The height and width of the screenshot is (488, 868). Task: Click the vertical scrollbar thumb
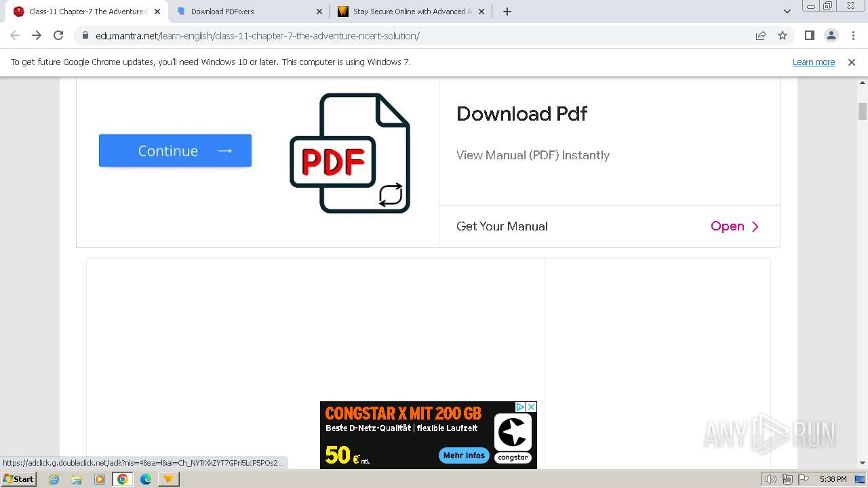point(863,111)
